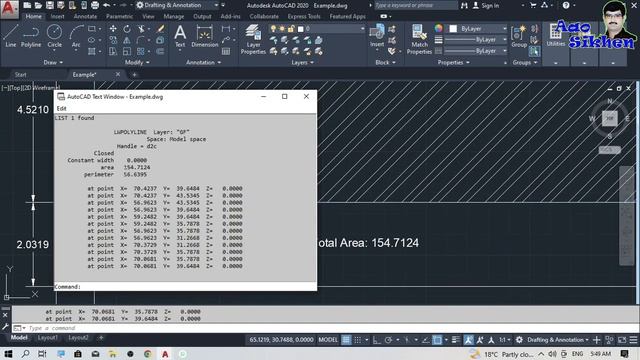Viewport: 640px width, 360px height.
Task: Click the Rotate tool icon
Action: [x=127, y=29]
